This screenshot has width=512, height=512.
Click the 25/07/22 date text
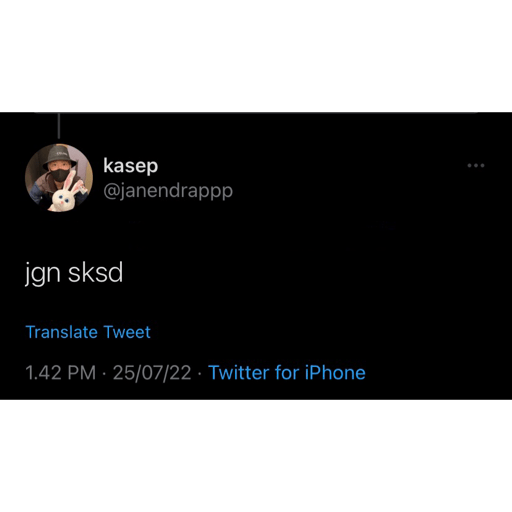[152, 373]
